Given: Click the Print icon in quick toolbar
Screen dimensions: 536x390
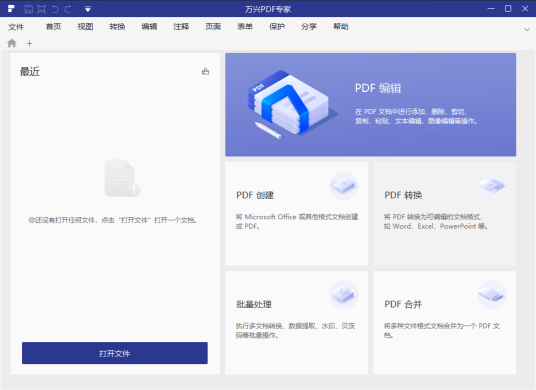Looking at the screenshot, I should pyautogui.click(x=42, y=9).
